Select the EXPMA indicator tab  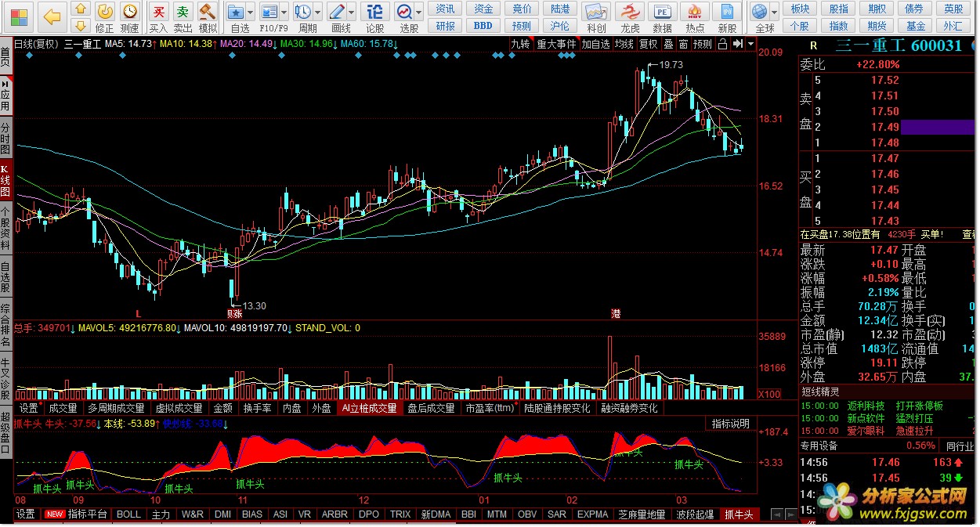592,514
